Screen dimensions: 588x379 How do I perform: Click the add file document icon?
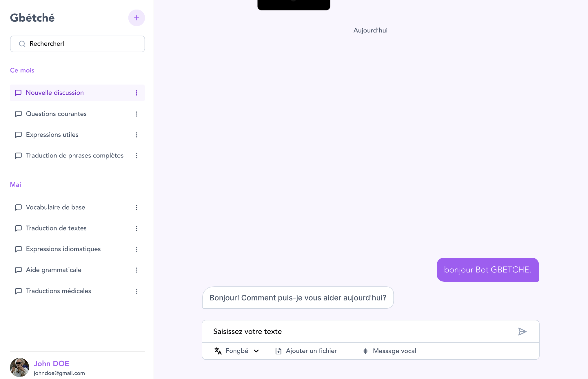click(278, 351)
